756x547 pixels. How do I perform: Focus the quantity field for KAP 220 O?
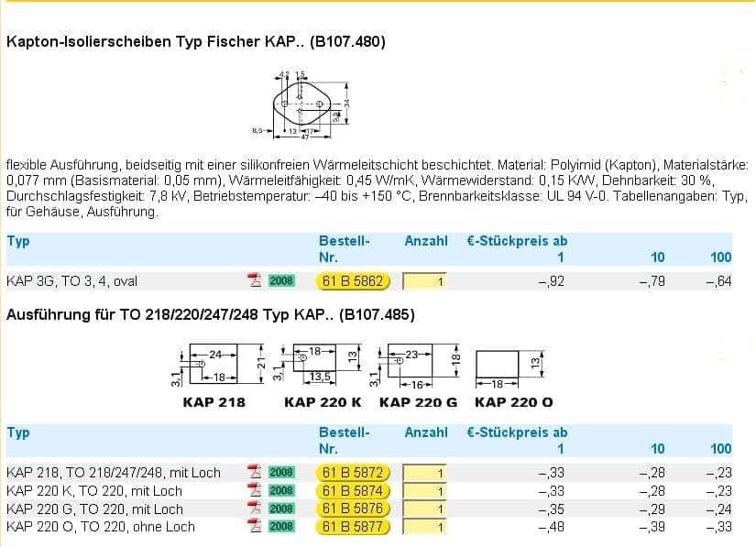[425, 527]
